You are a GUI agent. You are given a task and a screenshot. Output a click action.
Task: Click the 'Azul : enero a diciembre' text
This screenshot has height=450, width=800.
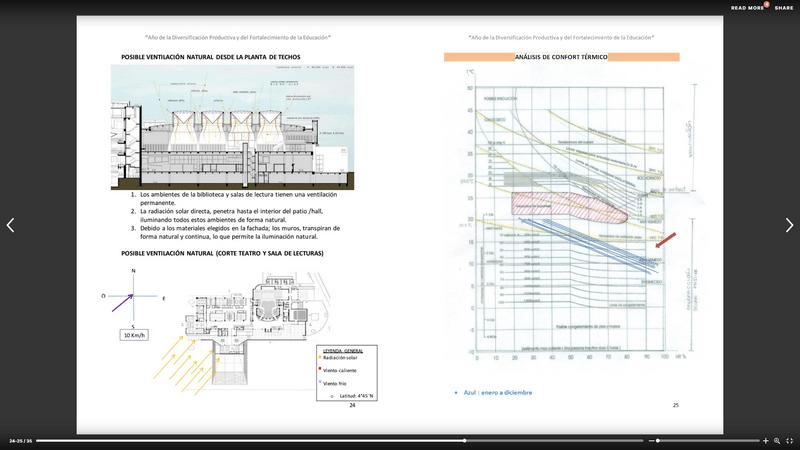[x=497, y=392]
